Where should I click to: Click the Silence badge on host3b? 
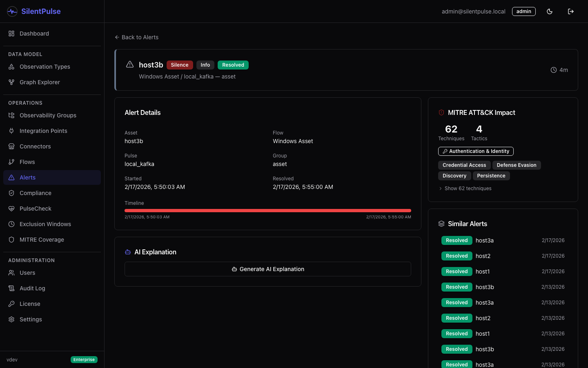click(x=180, y=65)
